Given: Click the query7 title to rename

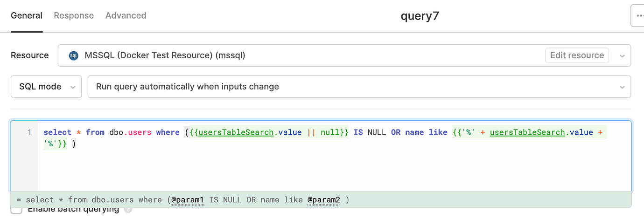Looking at the screenshot, I should click(420, 16).
